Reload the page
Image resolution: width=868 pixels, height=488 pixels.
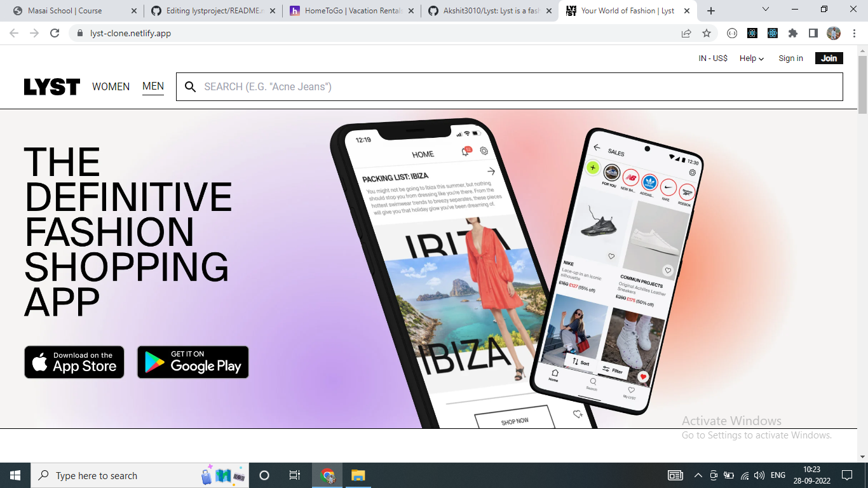(x=55, y=33)
